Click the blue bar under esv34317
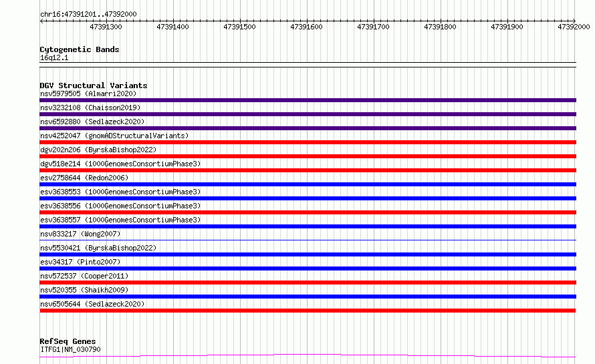 coord(308,268)
